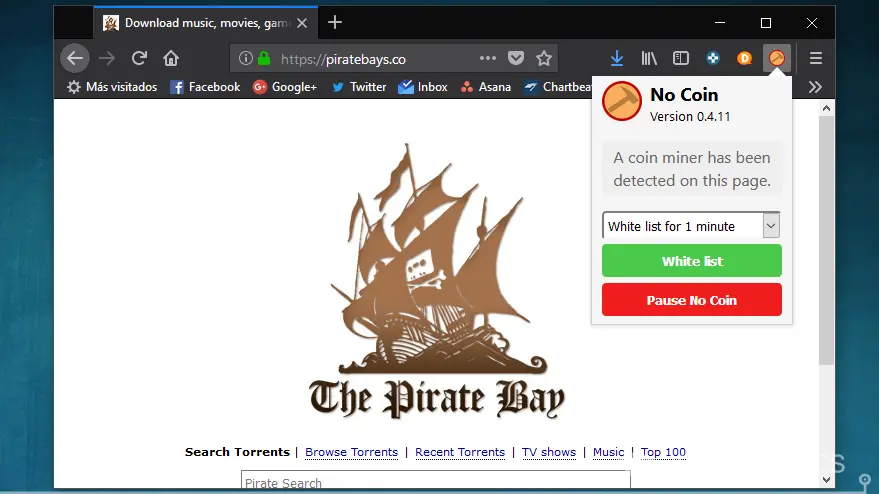The height and width of the screenshot is (494, 879).
Task: Click the address bar URL piratebays.co
Action: click(343, 59)
